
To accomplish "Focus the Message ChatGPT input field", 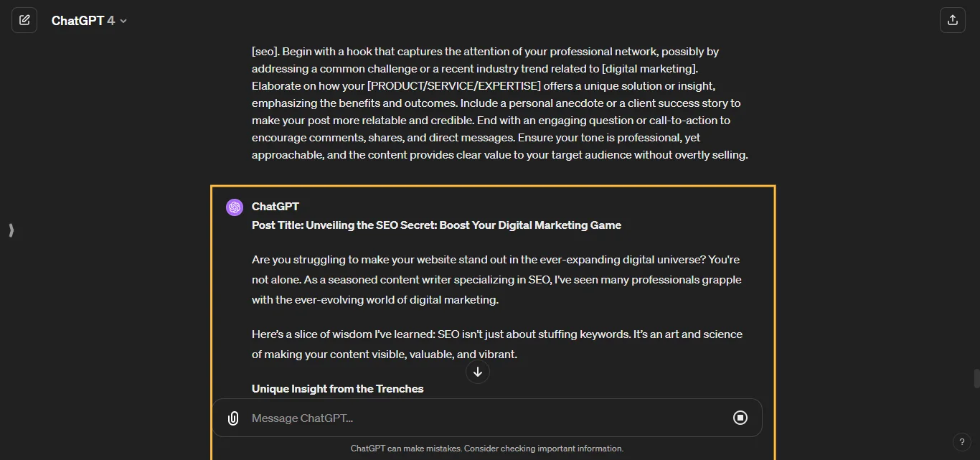I will click(430, 418).
